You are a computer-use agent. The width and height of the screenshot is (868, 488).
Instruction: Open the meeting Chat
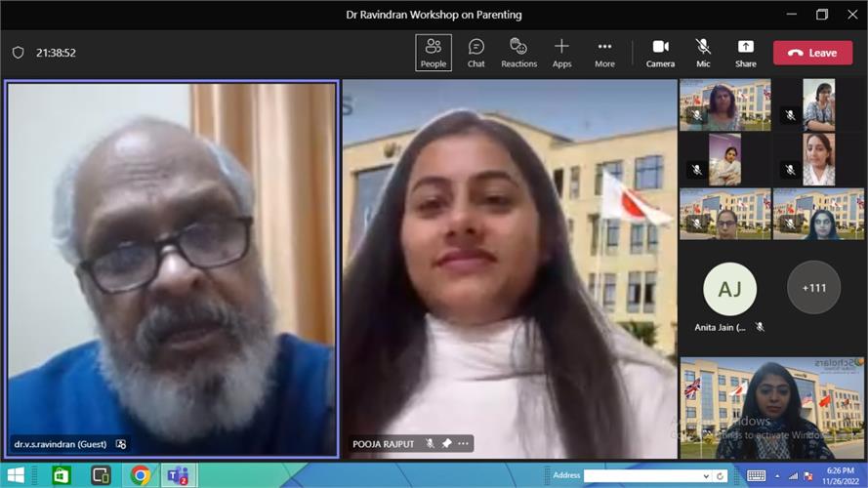(475, 53)
